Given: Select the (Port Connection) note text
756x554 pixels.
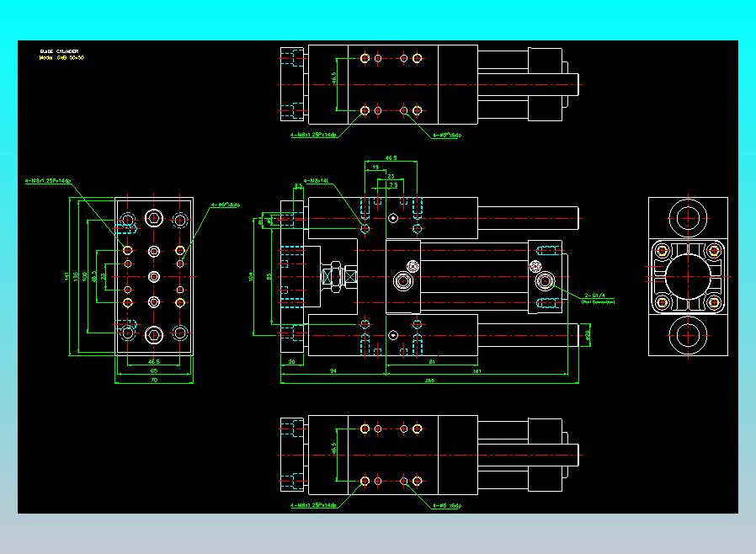Looking at the screenshot, I should 598,301.
